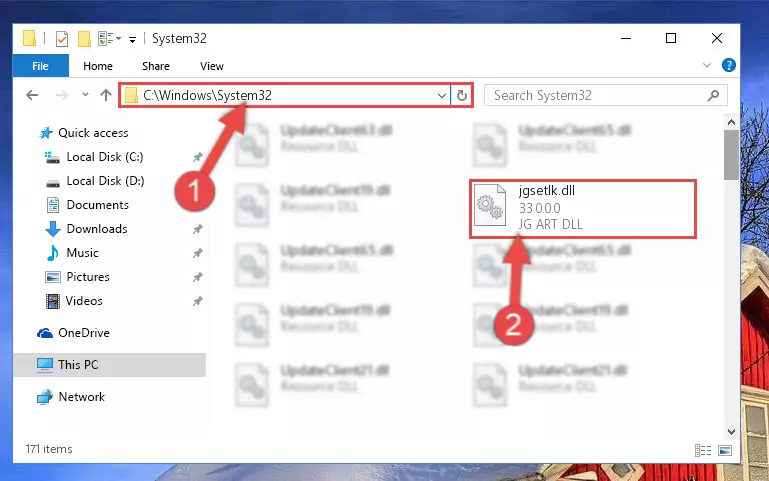769x481 pixels.
Task: Click the Quick access star icon
Action: coord(46,133)
